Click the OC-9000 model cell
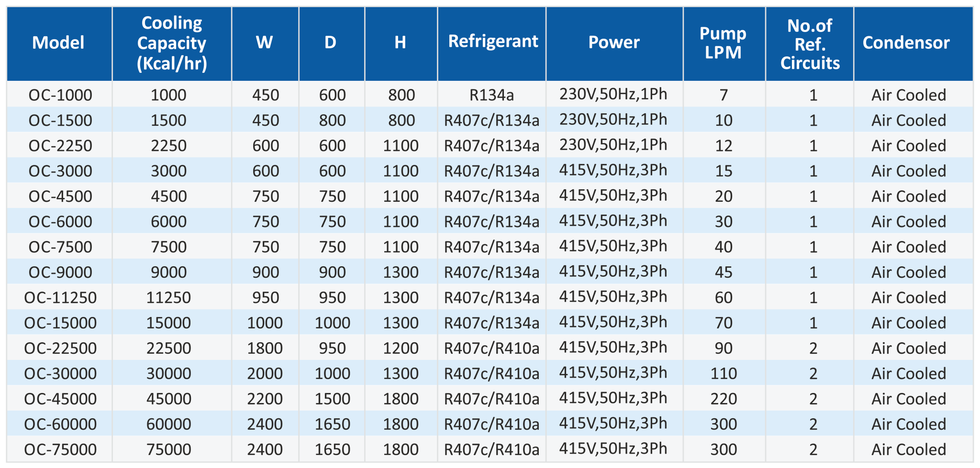Screen dimensions: 980x468 [60, 272]
